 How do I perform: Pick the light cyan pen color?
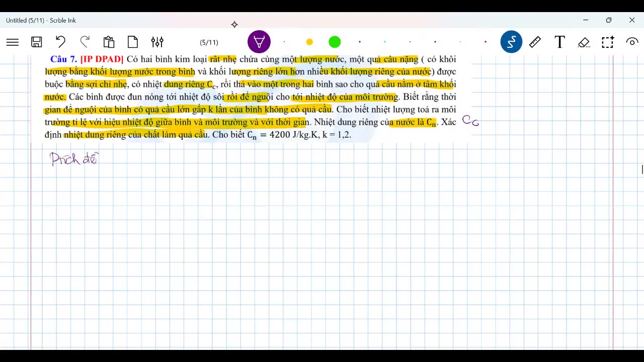coord(385,42)
